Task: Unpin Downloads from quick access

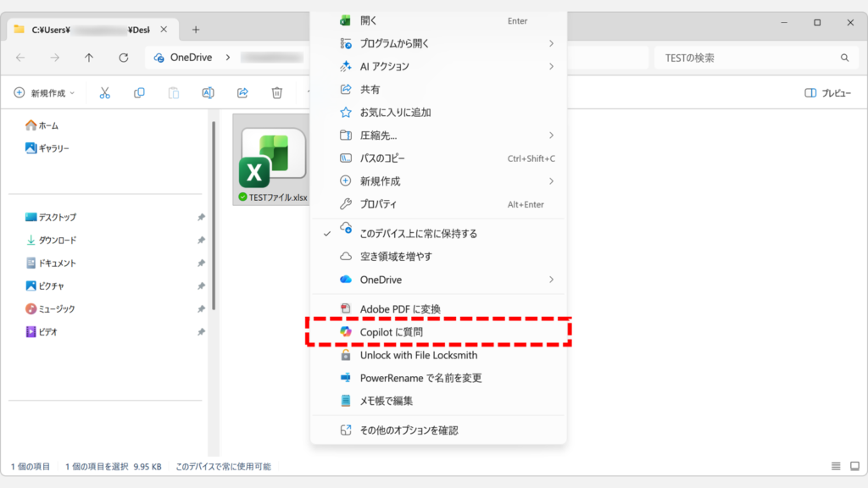Action: (x=201, y=240)
